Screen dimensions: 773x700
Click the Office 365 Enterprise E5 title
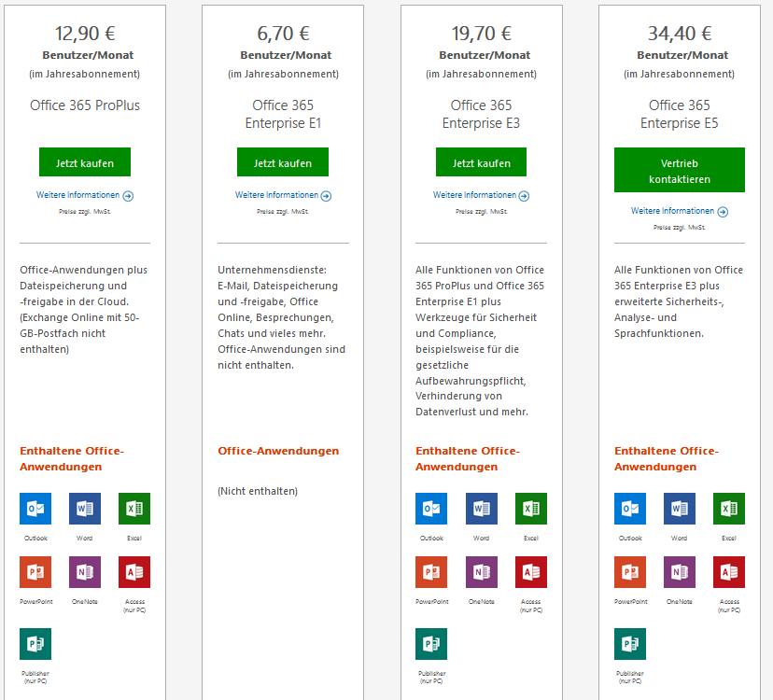tap(680, 114)
